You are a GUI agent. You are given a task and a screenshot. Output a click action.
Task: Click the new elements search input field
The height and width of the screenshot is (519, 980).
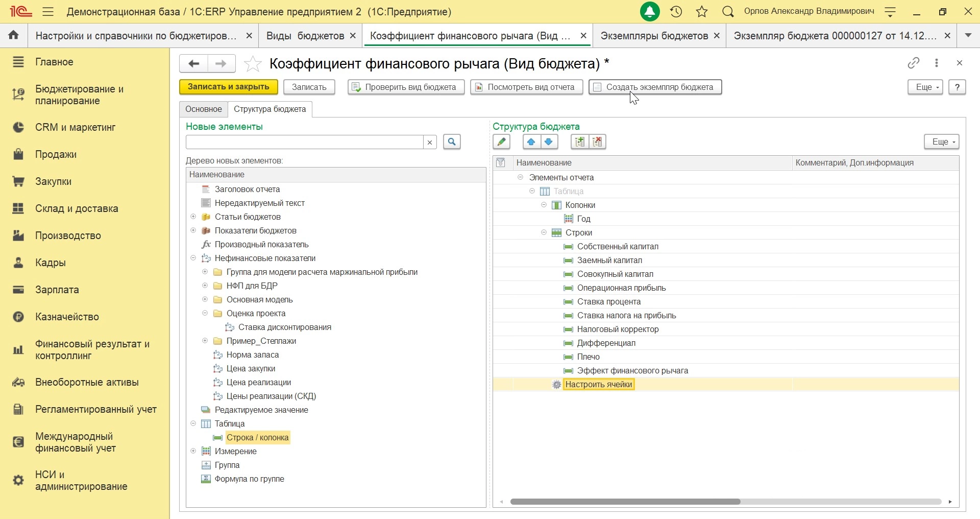coord(304,142)
